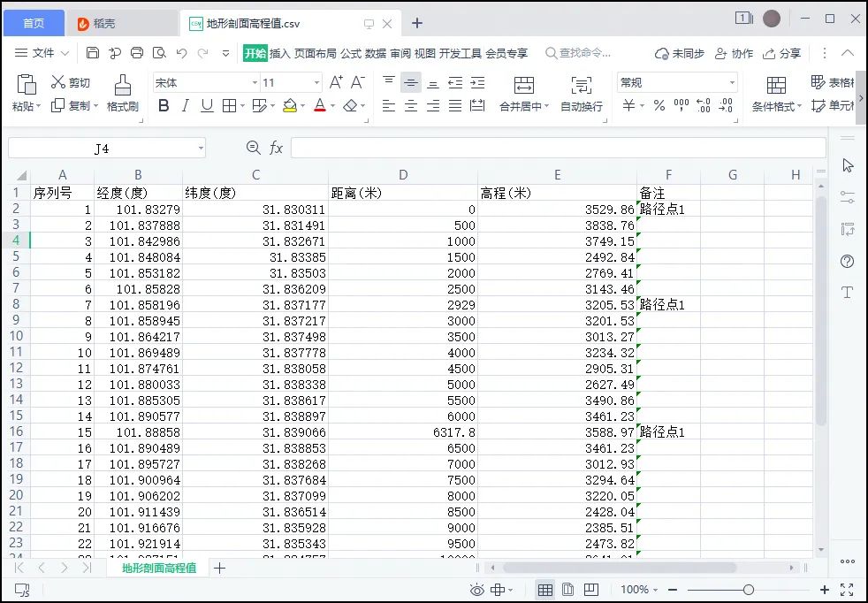Click the 未同步 sync button

tap(679, 53)
